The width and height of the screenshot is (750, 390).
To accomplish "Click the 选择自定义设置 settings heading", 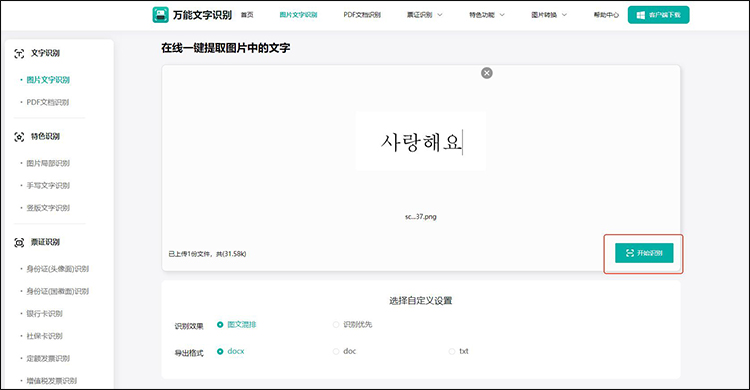I will (x=421, y=301).
